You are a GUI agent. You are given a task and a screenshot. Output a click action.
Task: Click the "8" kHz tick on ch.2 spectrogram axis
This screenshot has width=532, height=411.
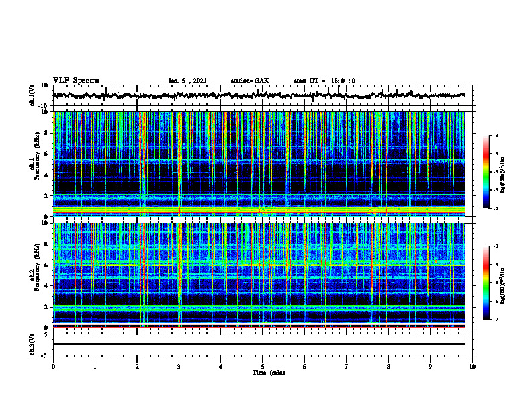pos(47,244)
